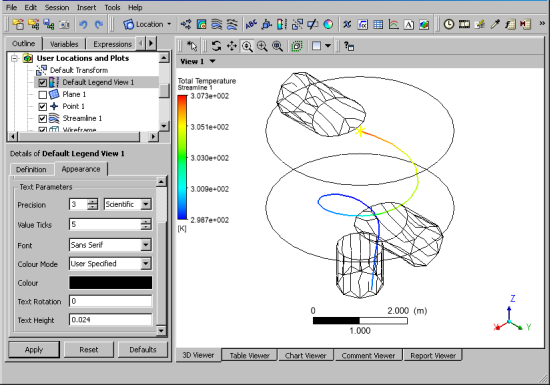Click the Table icon in the toolbar

pyautogui.click(x=378, y=25)
